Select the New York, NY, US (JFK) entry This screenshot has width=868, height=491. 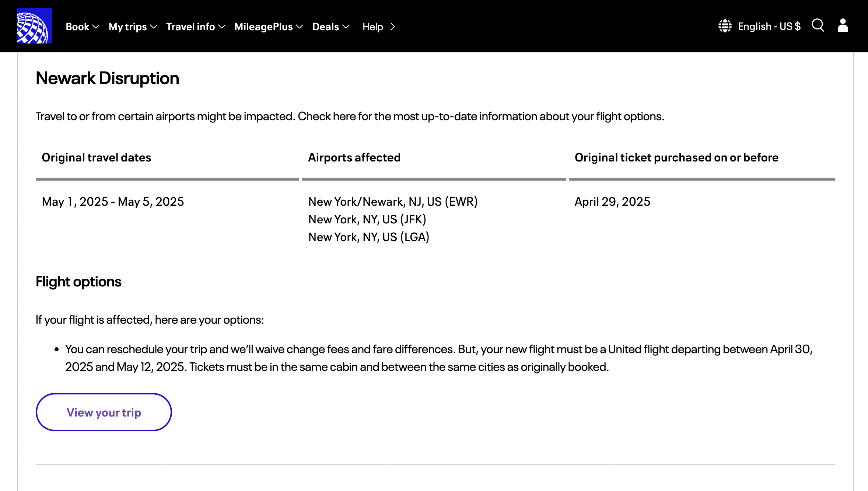click(x=367, y=219)
